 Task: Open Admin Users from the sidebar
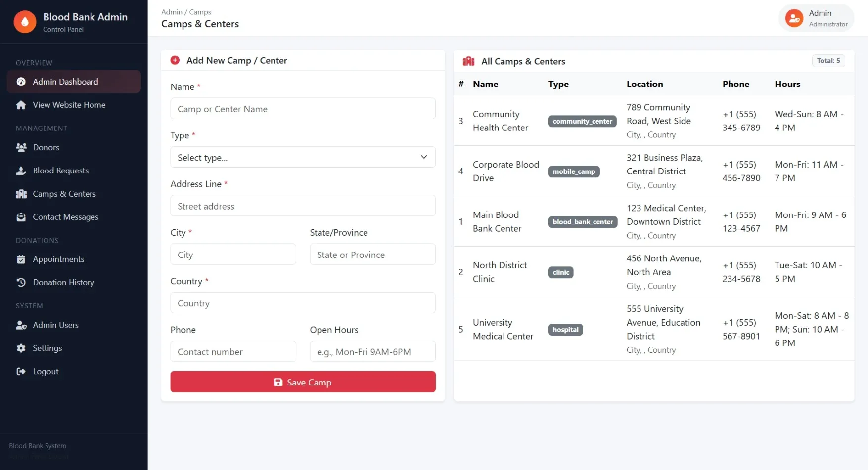pyautogui.click(x=55, y=325)
